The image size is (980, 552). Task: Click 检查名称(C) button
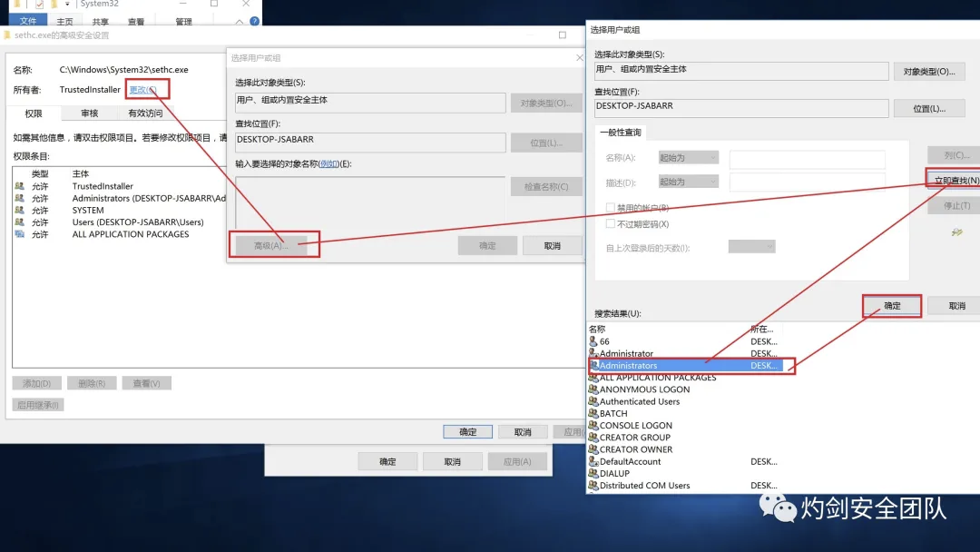pyautogui.click(x=546, y=186)
